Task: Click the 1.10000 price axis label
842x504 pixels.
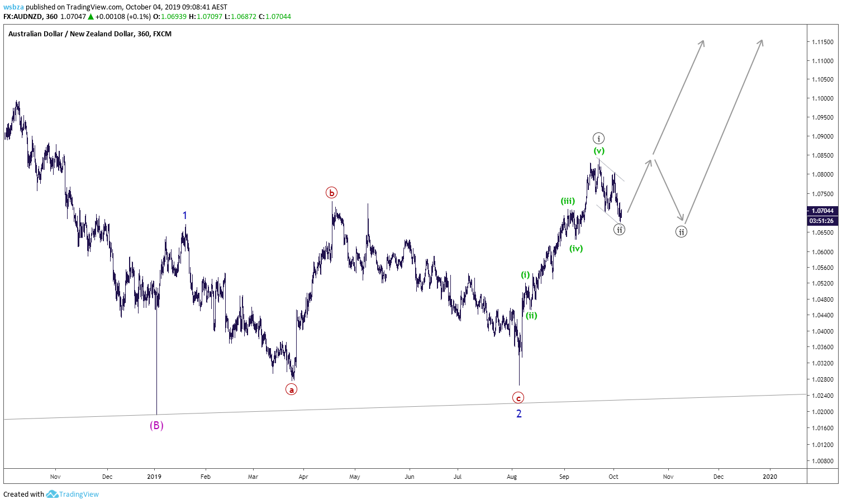Action: tap(822, 98)
